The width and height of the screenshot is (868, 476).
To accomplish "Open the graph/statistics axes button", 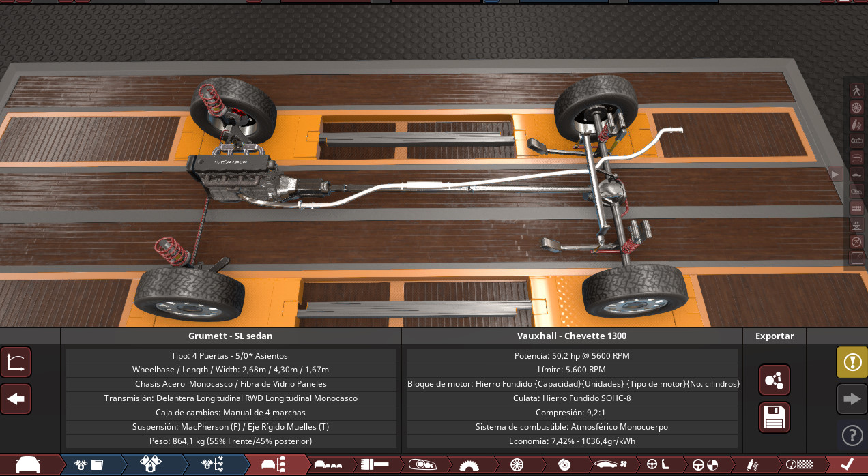I will click(16, 363).
